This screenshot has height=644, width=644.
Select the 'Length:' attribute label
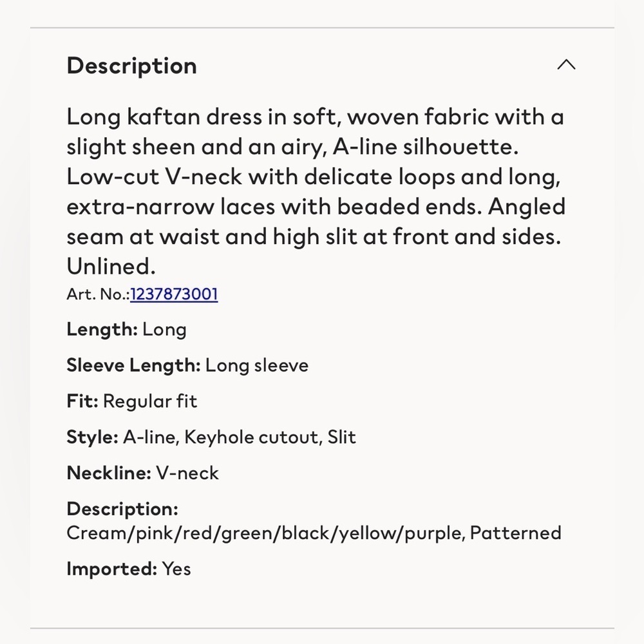pyautogui.click(x=102, y=329)
